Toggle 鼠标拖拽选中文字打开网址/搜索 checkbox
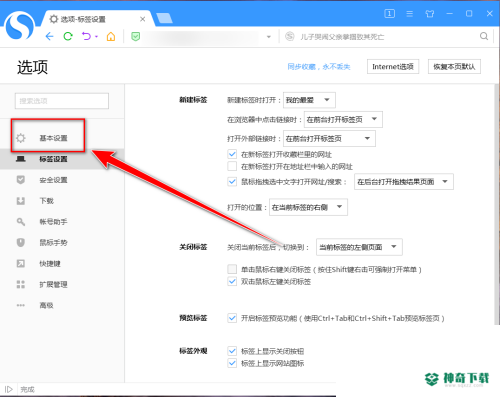Viewport: 500px width, 397px height. tap(232, 182)
